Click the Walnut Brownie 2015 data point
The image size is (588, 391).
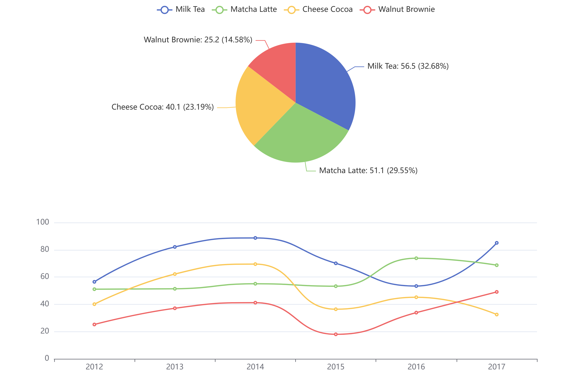point(336,334)
